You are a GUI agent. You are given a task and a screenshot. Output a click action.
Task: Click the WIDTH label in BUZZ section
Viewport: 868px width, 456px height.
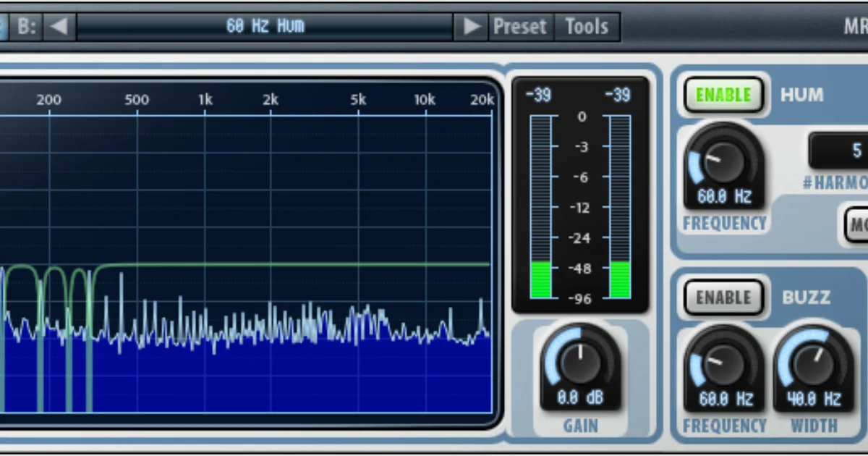814,426
